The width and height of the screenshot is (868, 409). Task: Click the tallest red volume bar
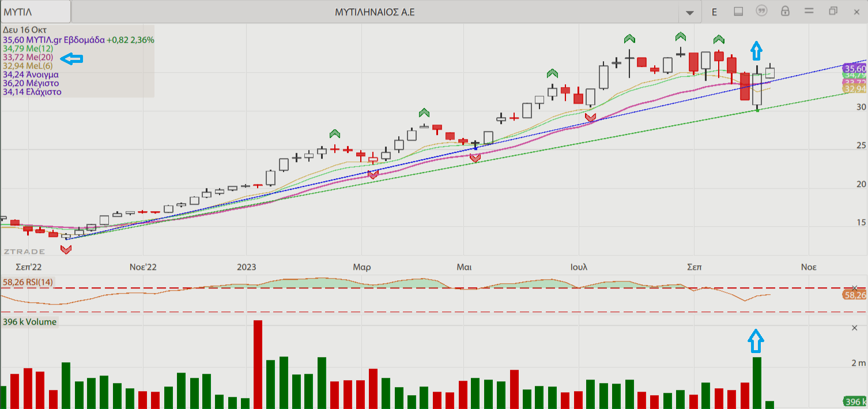258,365
